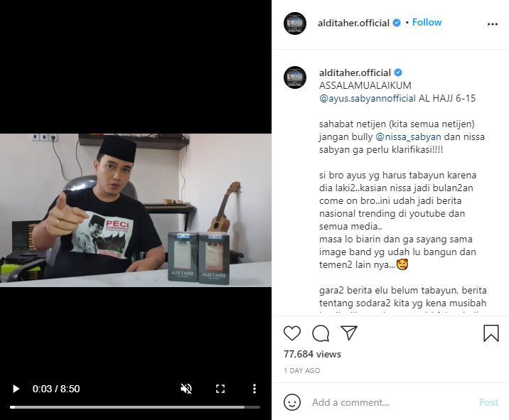Follow alditaher.official account
This screenshot has height=420, width=509.
tap(427, 23)
